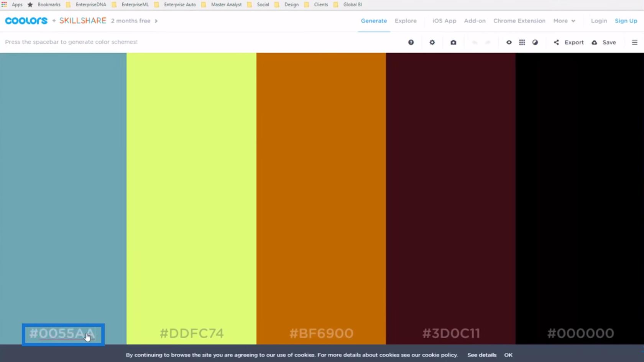Click the arrow next to 2 months free
The height and width of the screenshot is (362, 644).
pyautogui.click(x=156, y=21)
